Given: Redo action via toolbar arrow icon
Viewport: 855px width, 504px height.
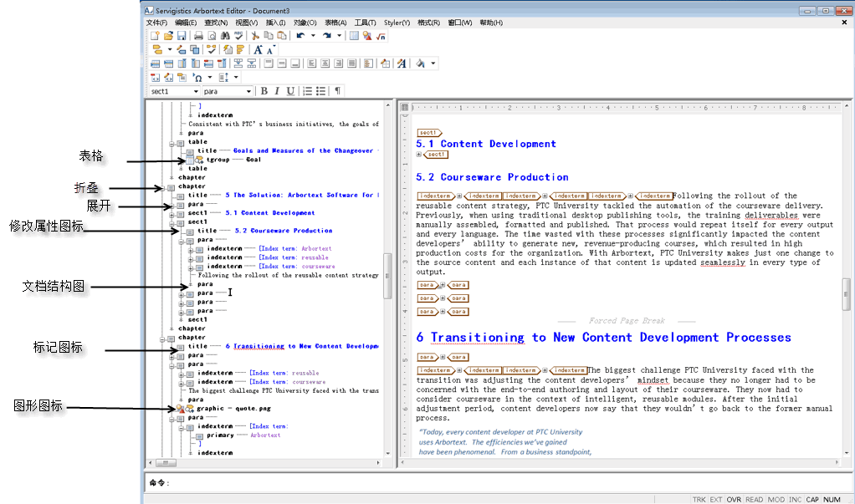Looking at the screenshot, I should tap(326, 36).
